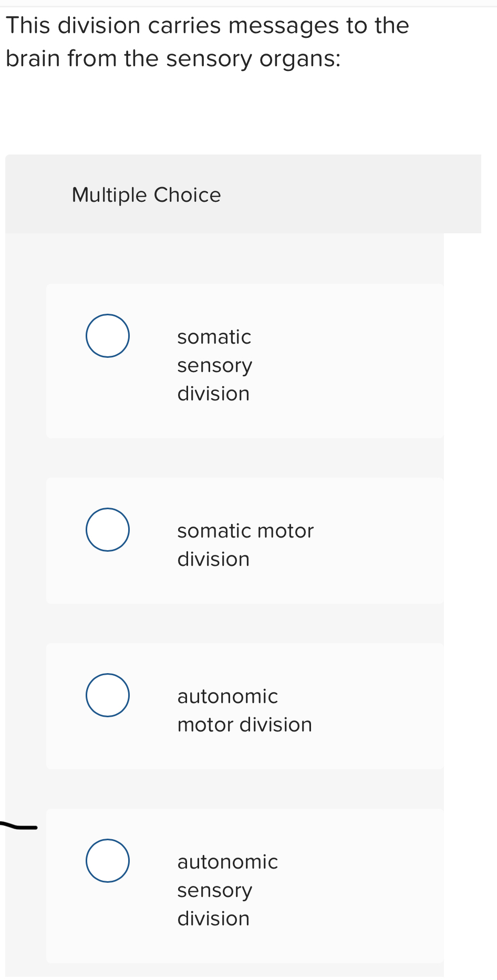Pick autonomic sensory division as your answer
Image resolution: width=497 pixels, height=980 pixels.
227,890
